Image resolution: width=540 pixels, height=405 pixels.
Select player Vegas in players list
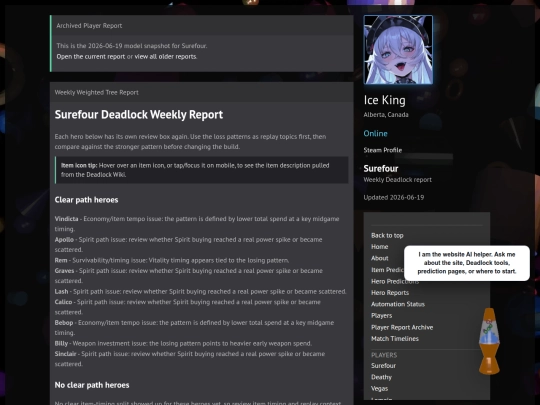pyautogui.click(x=379, y=388)
